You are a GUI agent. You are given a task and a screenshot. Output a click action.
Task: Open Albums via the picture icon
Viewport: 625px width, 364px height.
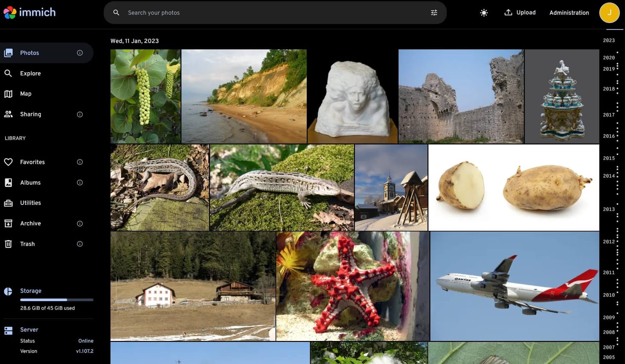pyautogui.click(x=9, y=182)
